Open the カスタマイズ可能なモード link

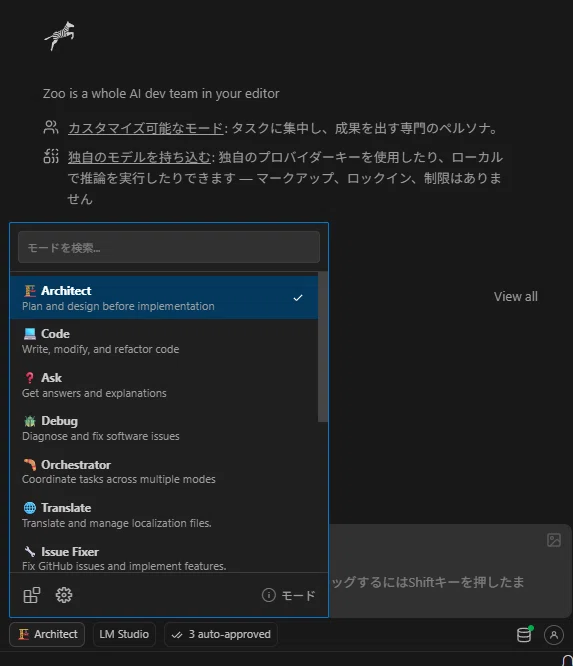(146, 128)
